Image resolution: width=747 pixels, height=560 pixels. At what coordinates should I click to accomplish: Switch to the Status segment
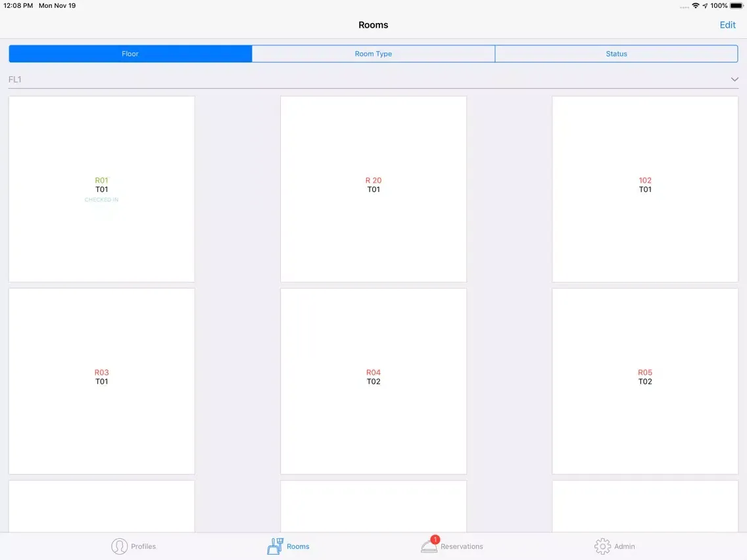[616, 54]
